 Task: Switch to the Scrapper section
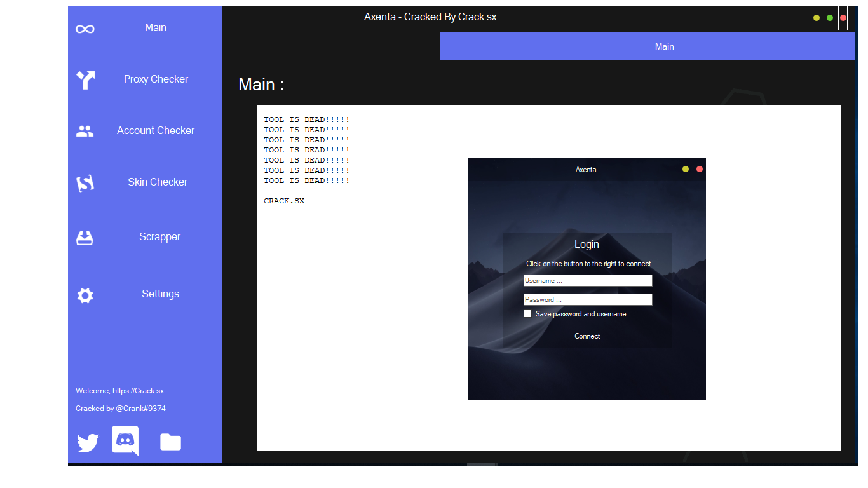point(159,236)
